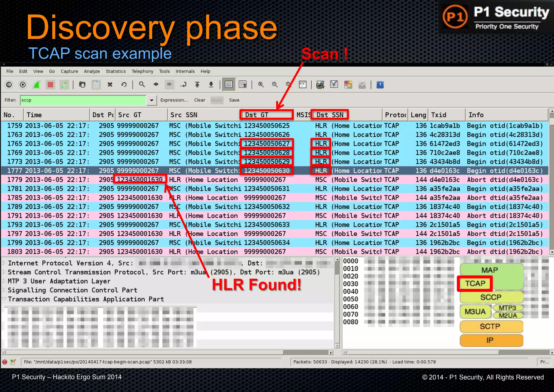Sort by the Time column header
The width and height of the screenshot is (554, 392).
[x=56, y=115]
